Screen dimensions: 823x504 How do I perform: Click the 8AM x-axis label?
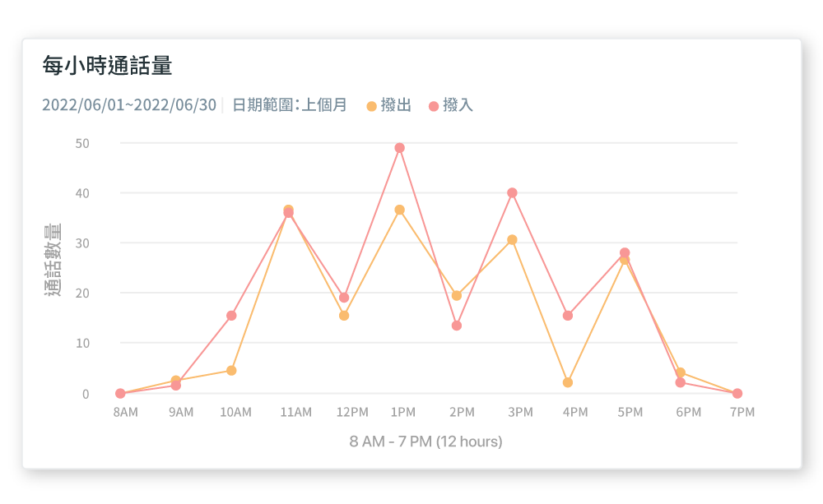(x=125, y=412)
